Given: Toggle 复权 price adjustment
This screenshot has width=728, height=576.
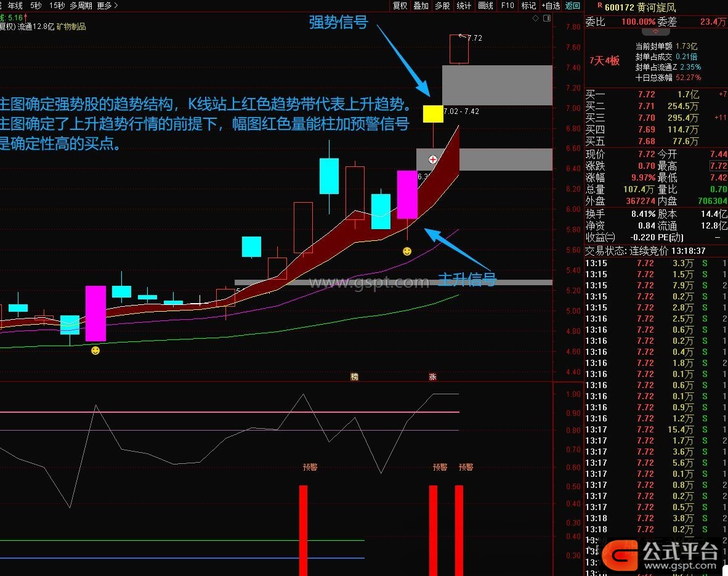Looking at the screenshot, I should point(400,6).
